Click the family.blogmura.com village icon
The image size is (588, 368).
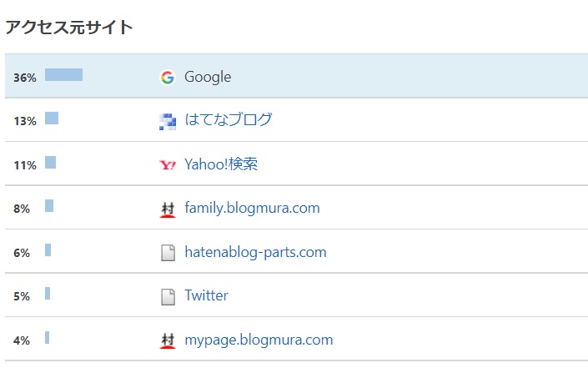[x=168, y=209]
